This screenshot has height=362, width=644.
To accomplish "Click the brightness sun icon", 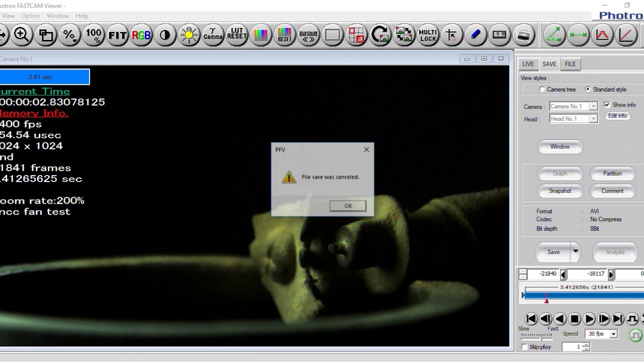I will (x=189, y=35).
